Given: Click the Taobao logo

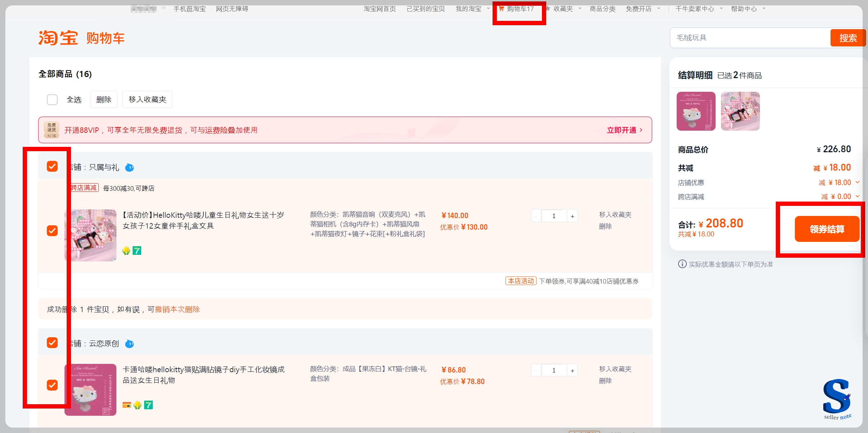Looking at the screenshot, I should 58,38.
